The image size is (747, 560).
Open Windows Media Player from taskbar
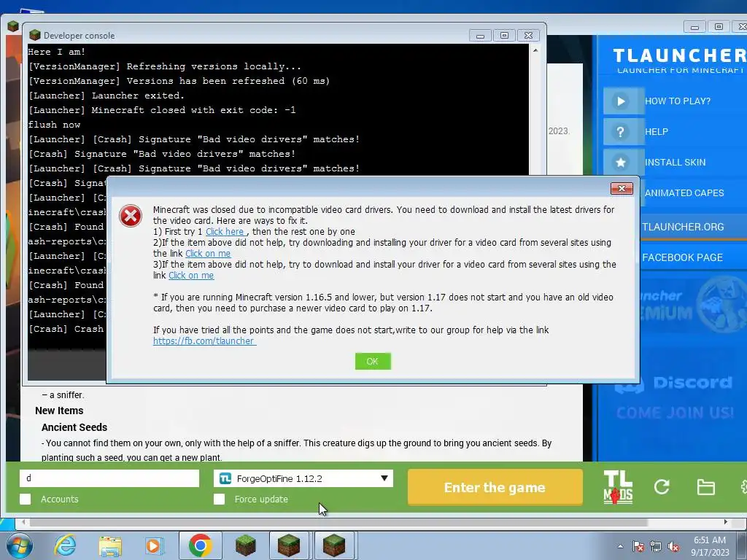pyautogui.click(x=154, y=545)
